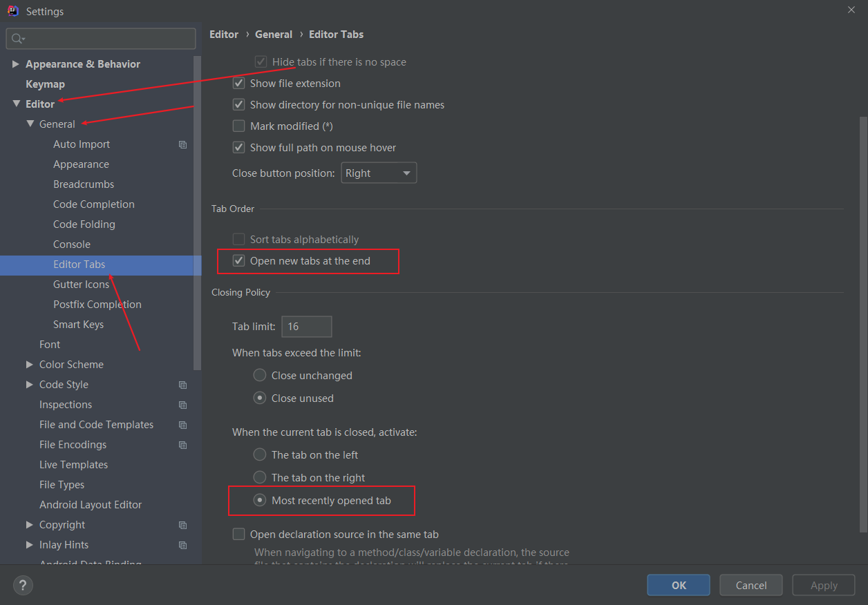Select Most recently opened tab option
Image resolution: width=868 pixels, height=605 pixels.
point(260,500)
